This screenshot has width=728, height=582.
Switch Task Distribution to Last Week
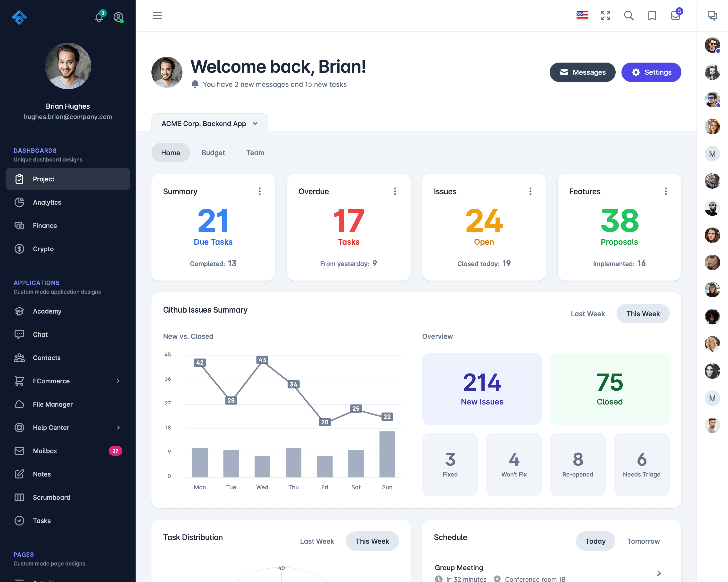point(317,541)
